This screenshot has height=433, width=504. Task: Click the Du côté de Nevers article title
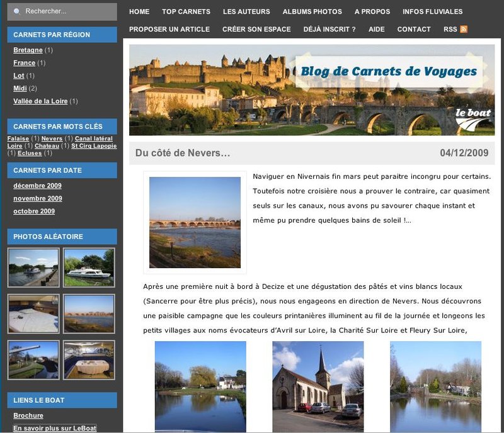183,153
